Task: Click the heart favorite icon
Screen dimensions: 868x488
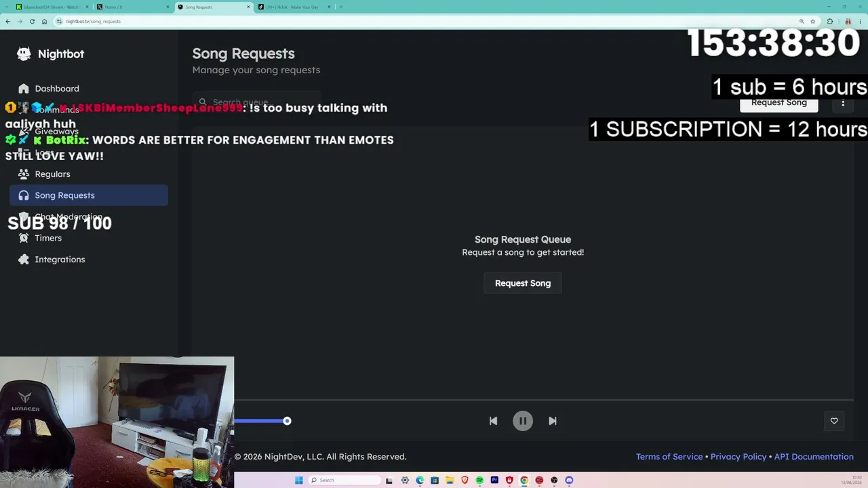Action: coord(834,421)
